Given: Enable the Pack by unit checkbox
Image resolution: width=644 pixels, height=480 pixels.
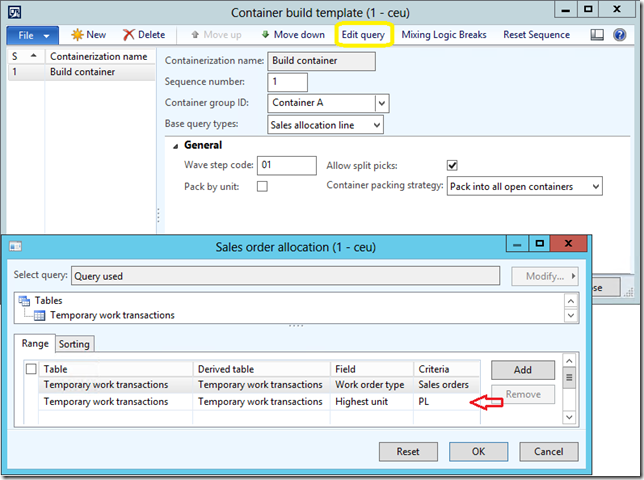Looking at the screenshot, I should [262, 187].
